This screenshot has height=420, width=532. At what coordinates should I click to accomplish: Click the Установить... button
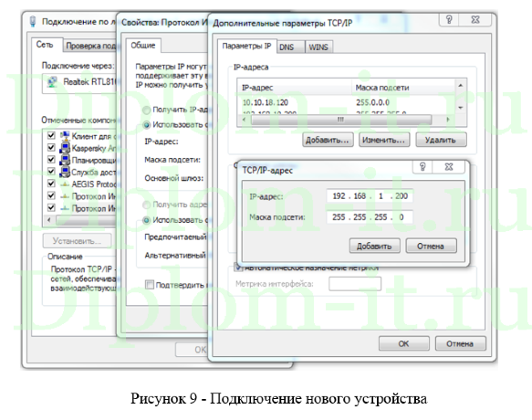click(x=77, y=241)
